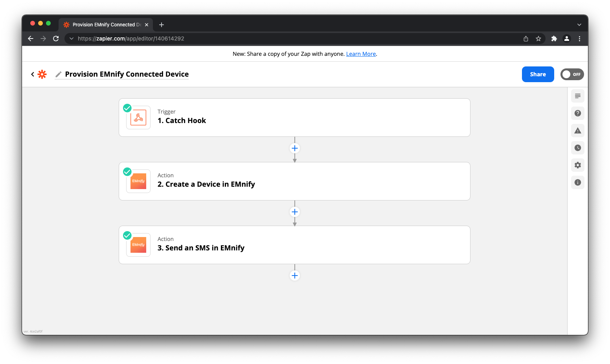Add a step after Catch Hook
Viewport: 610px width, 364px height.
pos(295,148)
